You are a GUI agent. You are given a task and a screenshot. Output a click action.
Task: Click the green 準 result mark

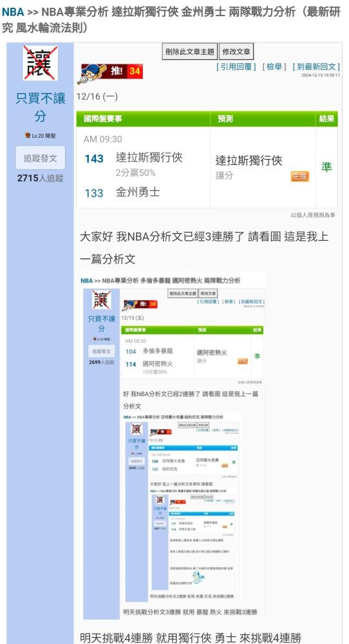click(326, 167)
